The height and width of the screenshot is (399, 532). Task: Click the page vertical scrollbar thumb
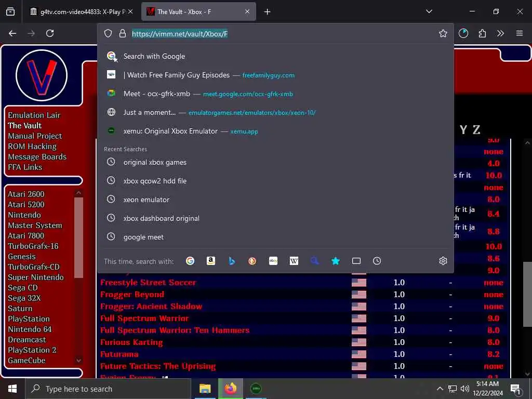(527, 294)
